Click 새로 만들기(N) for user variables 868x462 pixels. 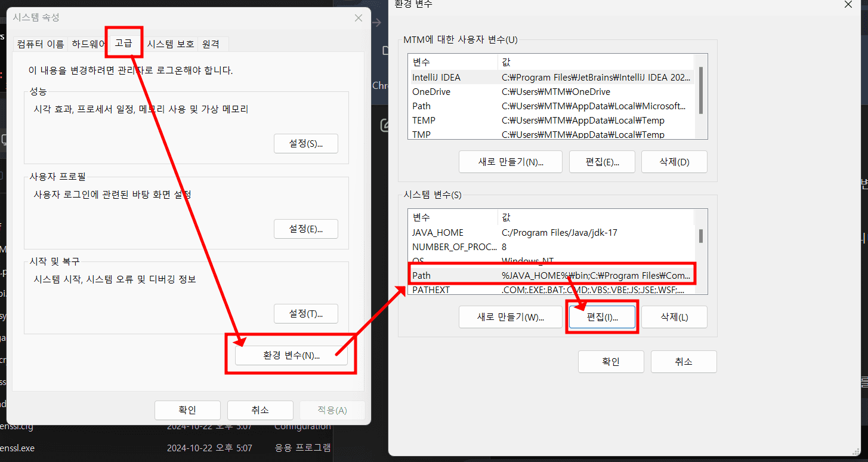point(510,162)
